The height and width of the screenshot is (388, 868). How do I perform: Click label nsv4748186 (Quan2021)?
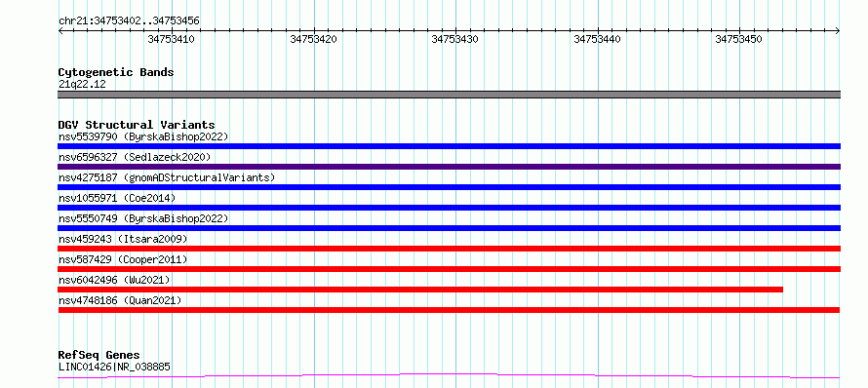(x=120, y=300)
